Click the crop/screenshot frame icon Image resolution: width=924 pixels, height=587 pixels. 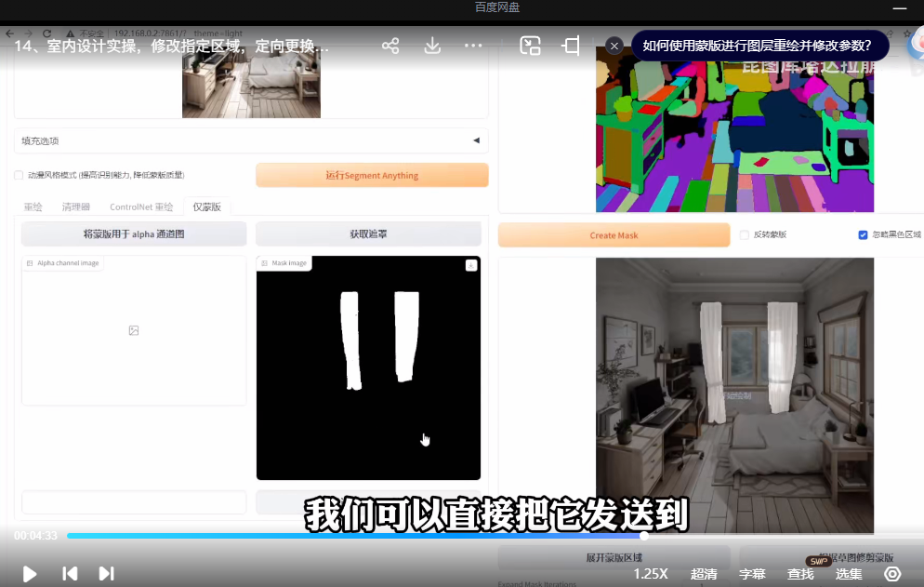coord(571,46)
